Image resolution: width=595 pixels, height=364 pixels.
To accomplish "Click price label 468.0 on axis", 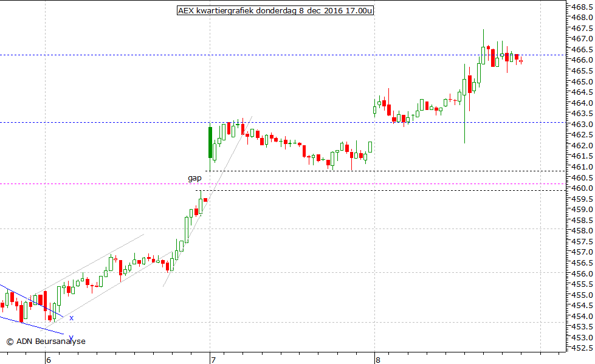I will pyautogui.click(x=582, y=18).
